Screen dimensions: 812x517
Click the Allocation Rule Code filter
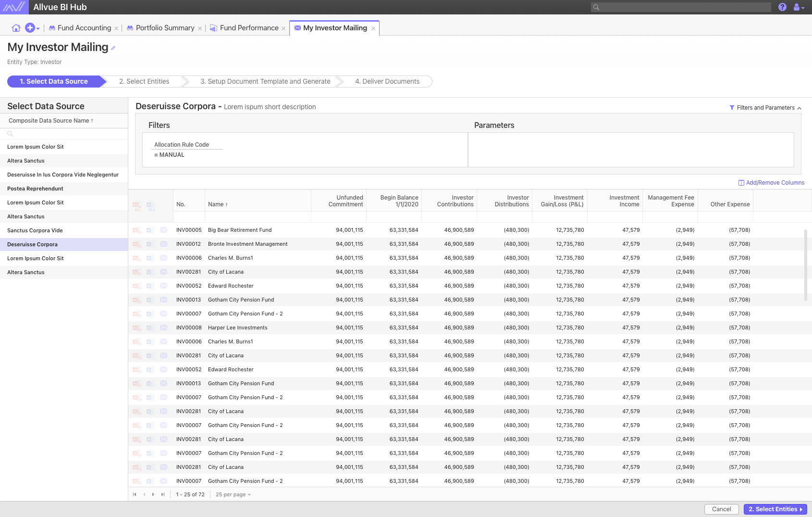182,145
